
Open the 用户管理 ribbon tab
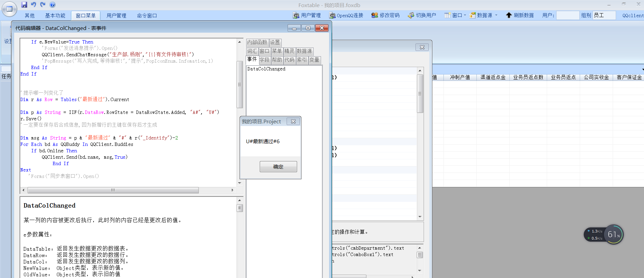[x=116, y=16]
